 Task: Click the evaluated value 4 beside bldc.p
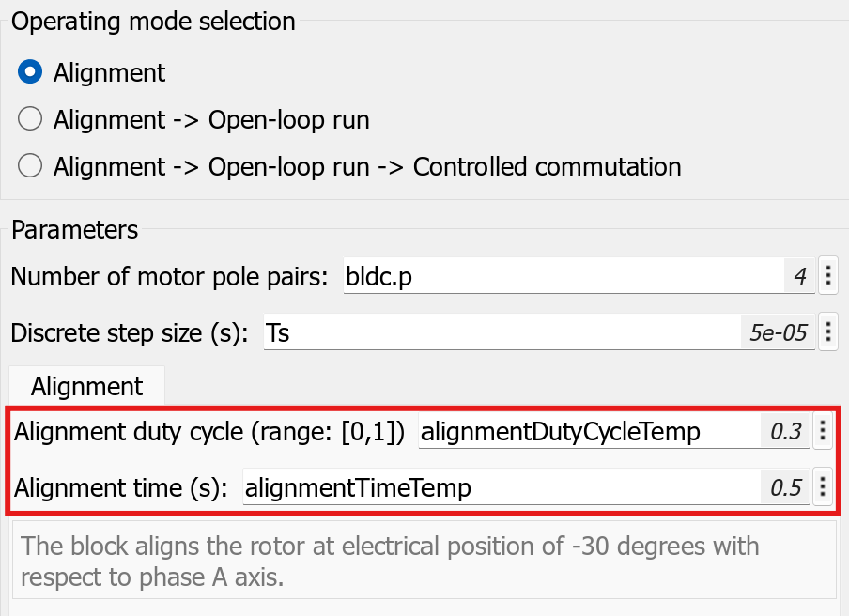(799, 277)
